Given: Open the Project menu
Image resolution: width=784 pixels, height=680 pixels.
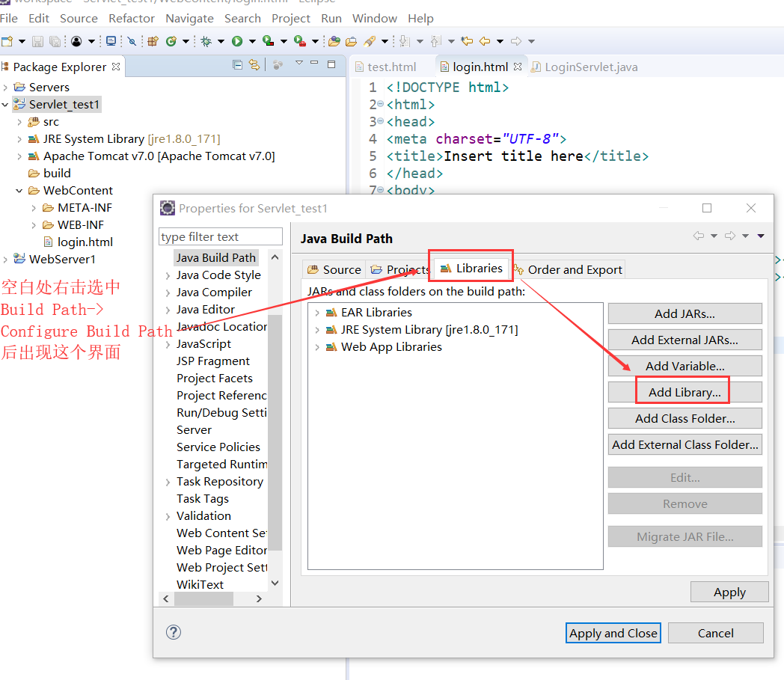Looking at the screenshot, I should [291, 19].
